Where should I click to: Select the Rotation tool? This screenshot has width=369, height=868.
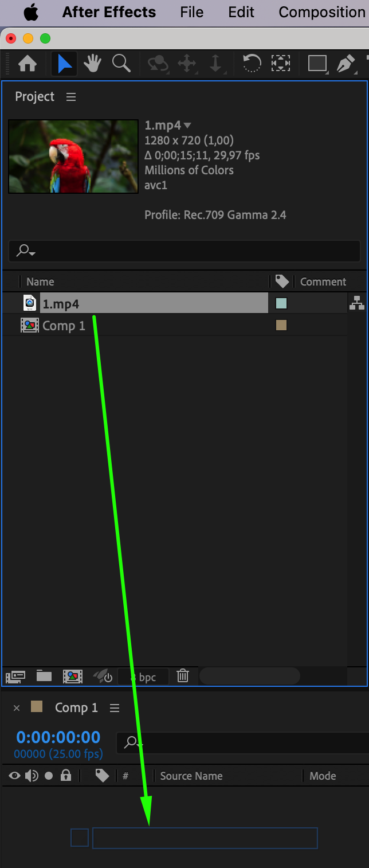(252, 63)
